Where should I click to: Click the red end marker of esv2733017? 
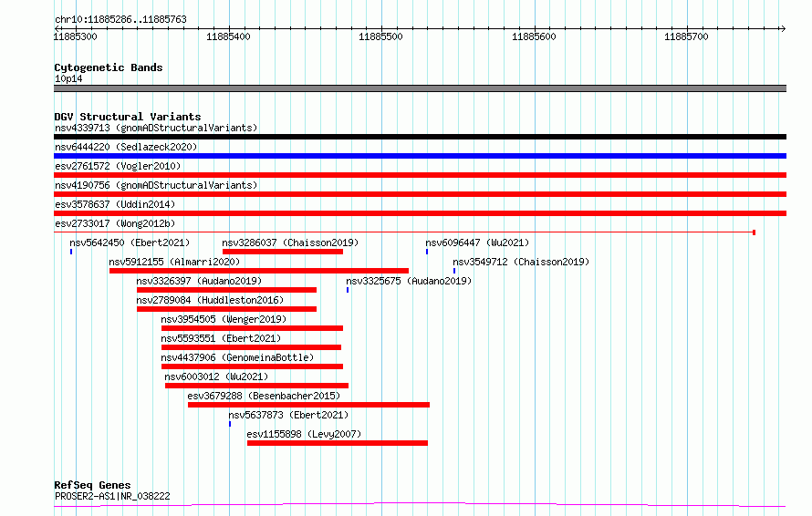coord(754,232)
